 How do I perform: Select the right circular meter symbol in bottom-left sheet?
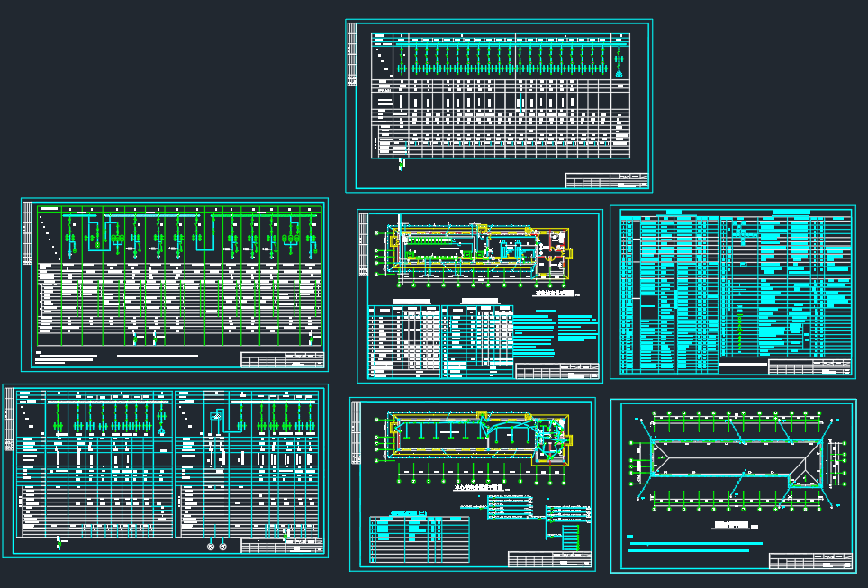pyautogui.click(x=223, y=547)
